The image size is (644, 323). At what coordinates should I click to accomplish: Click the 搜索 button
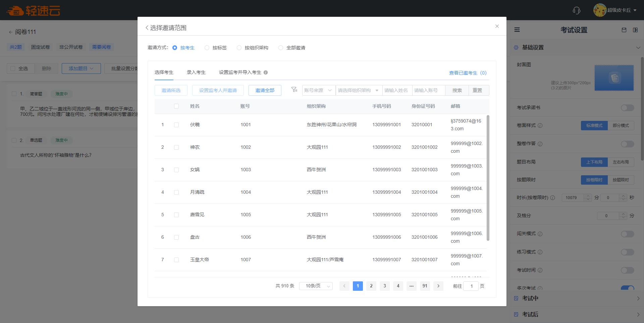[x=457, y=90]
